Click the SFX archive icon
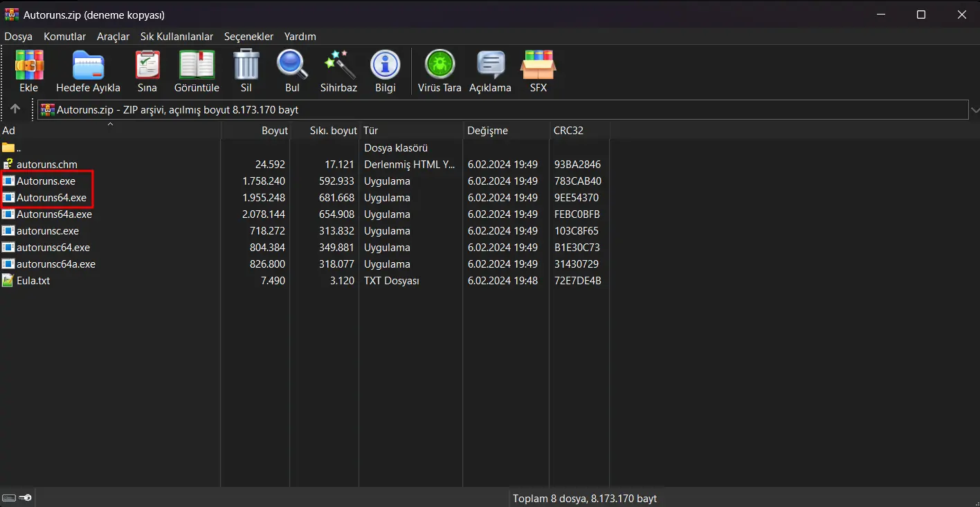Screen dimensions: 980x507 pyautogui.click(x=538, y=65)
